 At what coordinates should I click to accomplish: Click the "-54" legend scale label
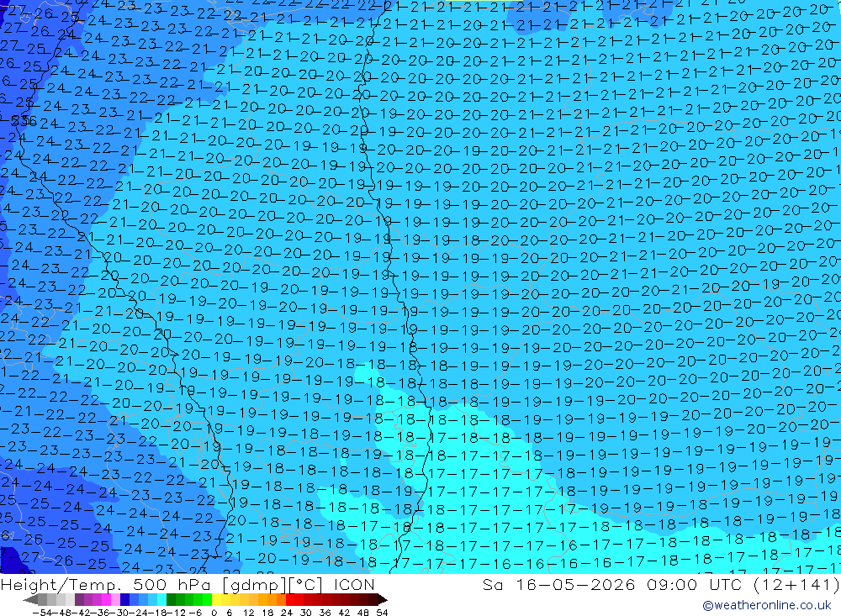tap(42, 613)
